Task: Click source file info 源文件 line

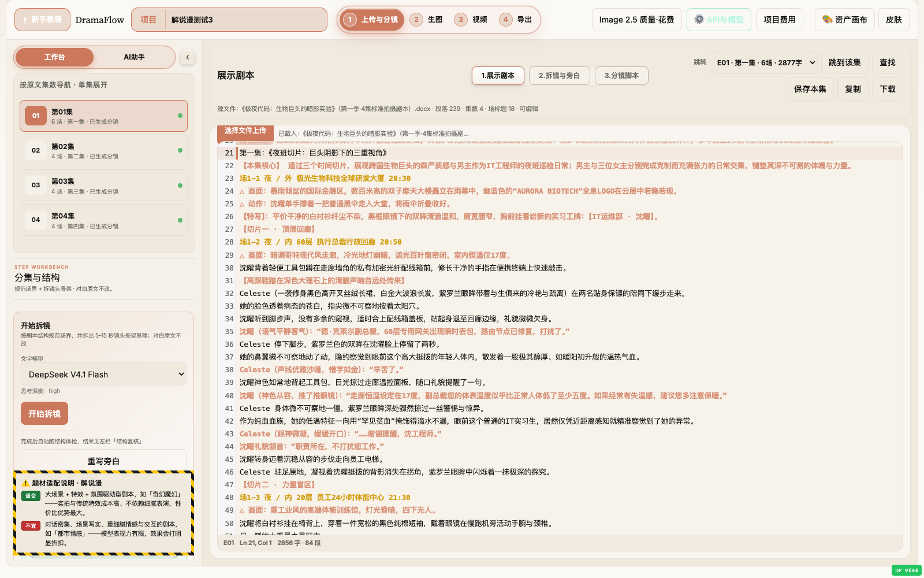Action: pyautogui.click(x=378, y=109)
